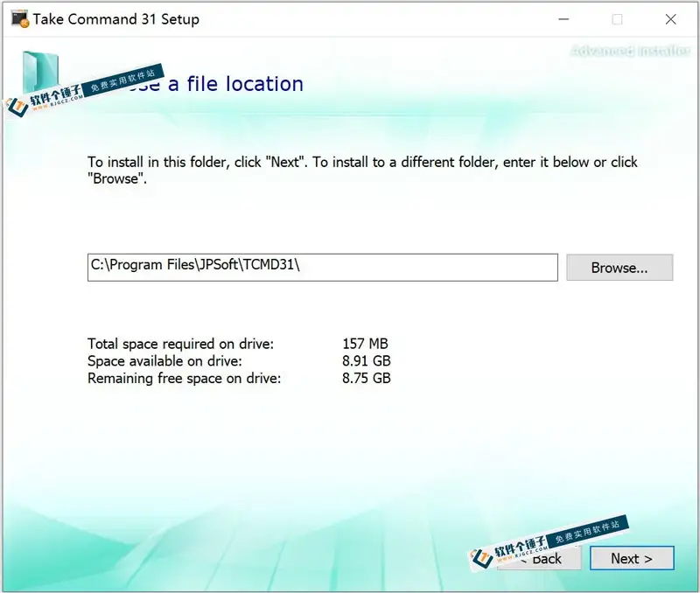
Task: Click the "8.75 GB" remaining space value
Action: [x=367, y=378]
